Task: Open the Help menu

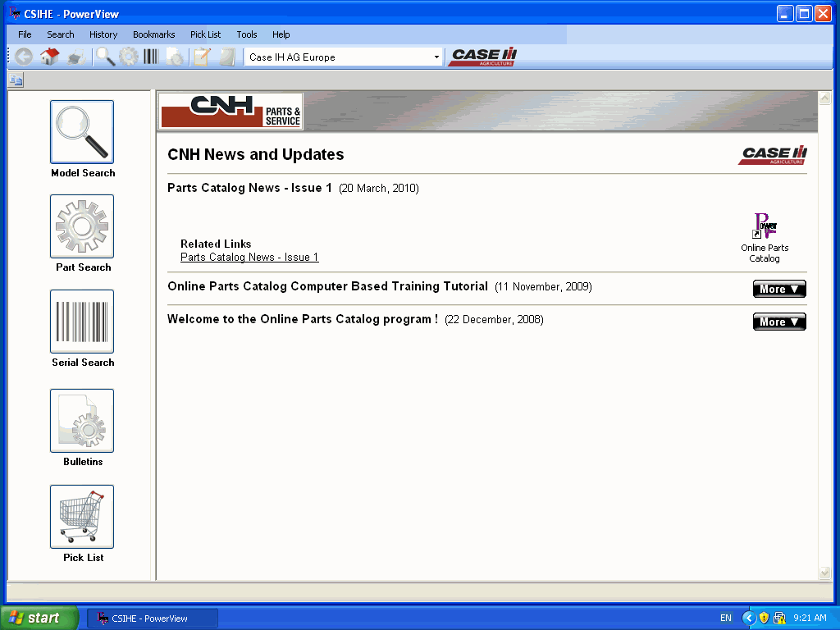Action: (281, 34)
